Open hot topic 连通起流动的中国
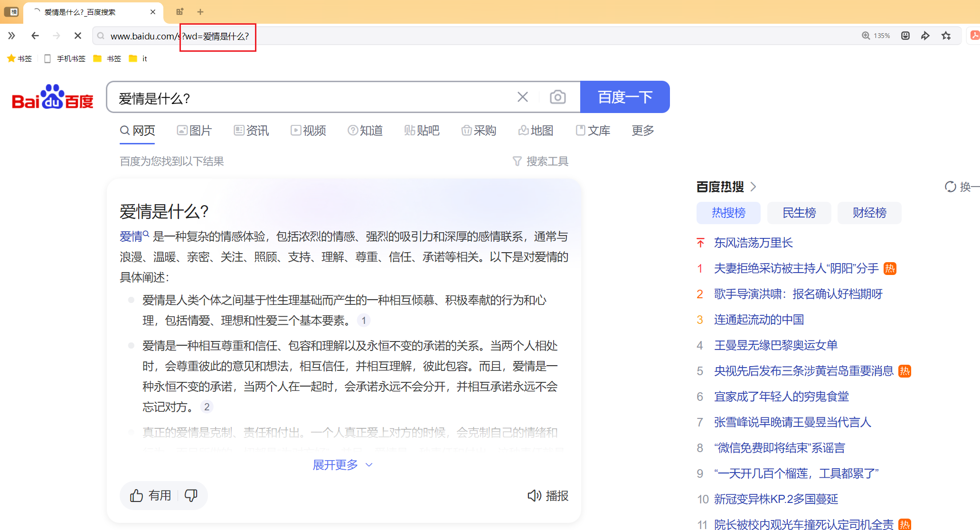This screenshot has width=980, height=530. tap(759, 320)
